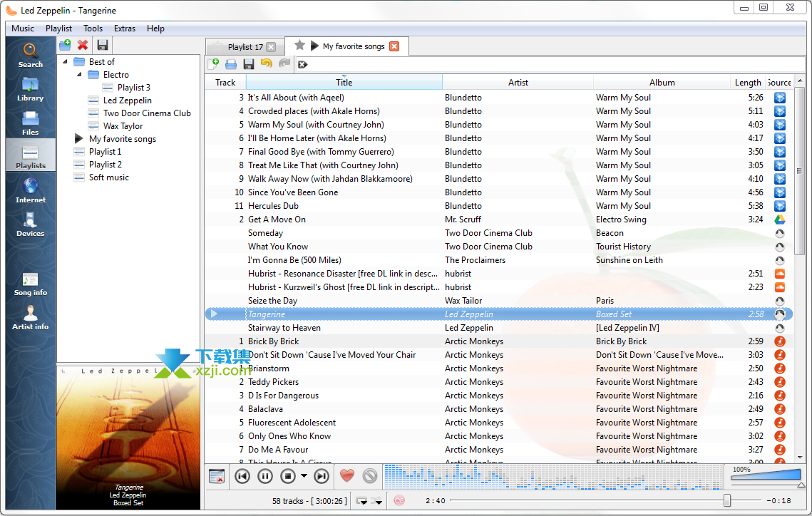Collapse the Electro folder

(x=80, y=75)
